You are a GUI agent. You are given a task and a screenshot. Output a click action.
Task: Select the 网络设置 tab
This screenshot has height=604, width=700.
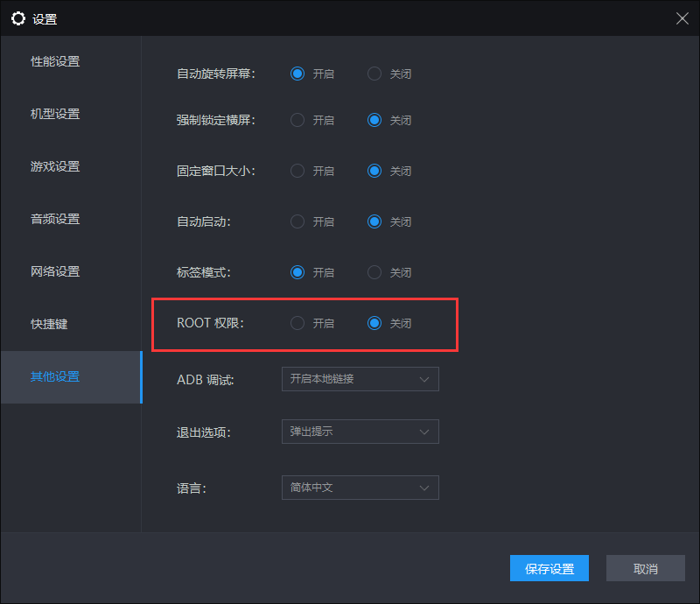(x=55, y=271)
